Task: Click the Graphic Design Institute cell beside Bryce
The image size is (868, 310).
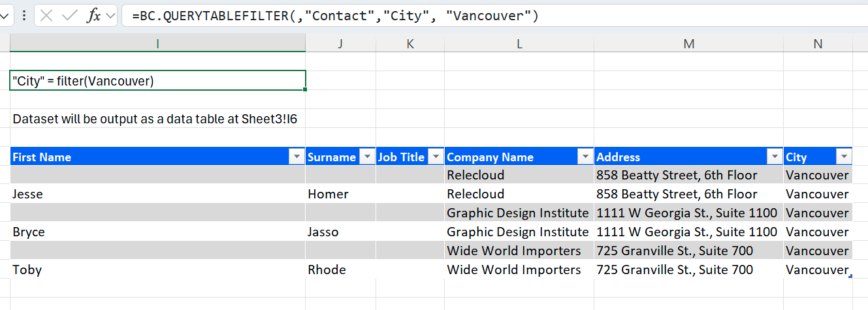Action: (x=518, y=232)
